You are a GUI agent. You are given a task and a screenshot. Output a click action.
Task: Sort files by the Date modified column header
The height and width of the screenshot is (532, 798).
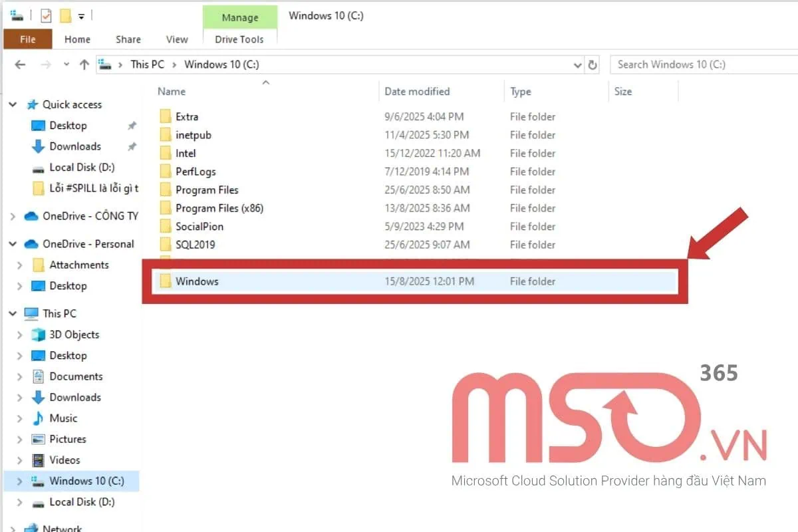coord(417,91)
